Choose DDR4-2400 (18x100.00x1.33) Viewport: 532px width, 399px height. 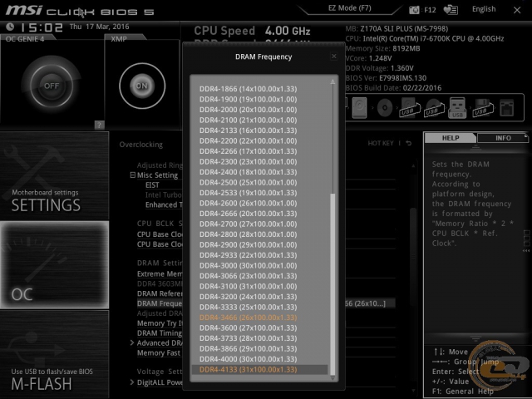[248, 172]
